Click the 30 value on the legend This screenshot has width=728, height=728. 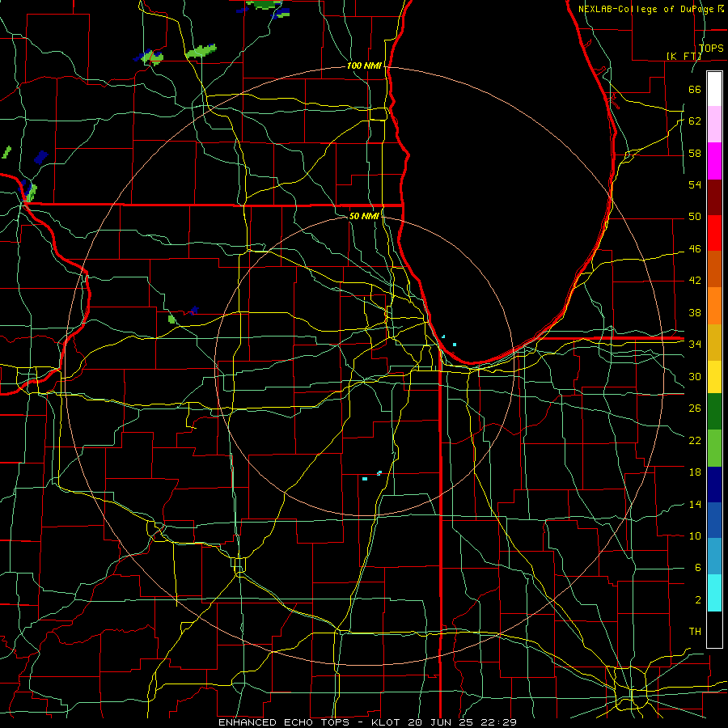pos(695,376)
